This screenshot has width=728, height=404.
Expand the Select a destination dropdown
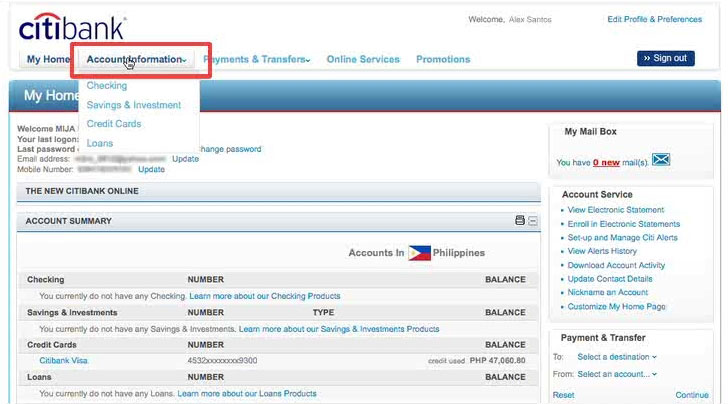[617, 357]
